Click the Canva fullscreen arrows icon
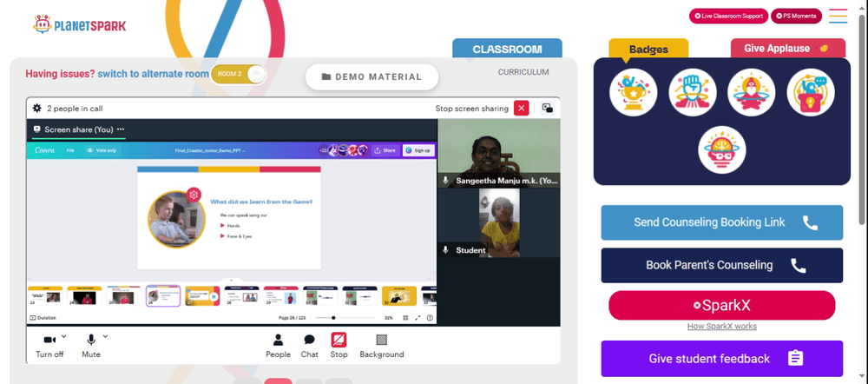 point(418,318)
